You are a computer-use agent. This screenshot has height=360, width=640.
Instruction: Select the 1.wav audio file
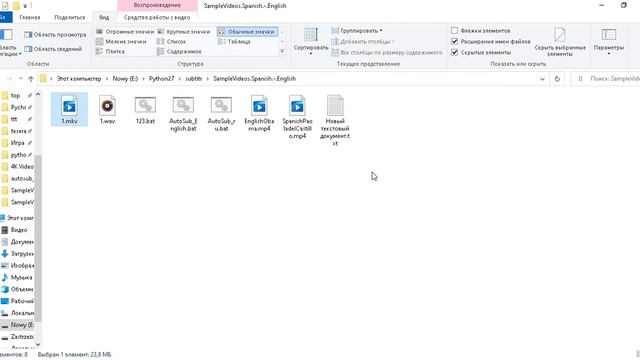[x=107, y=110]
